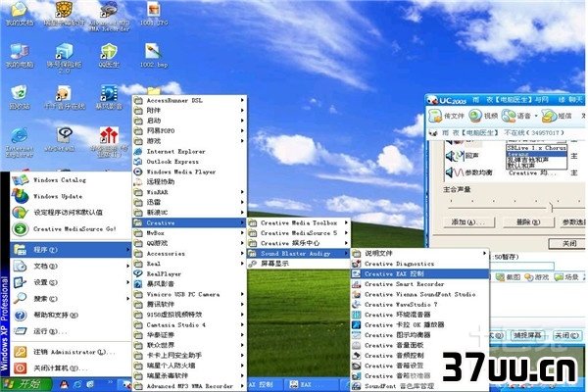The width and height of the screenshot is (588, 392).
Task: Open Creative 图示均衡器 entry
Action: [x=420, y=335]
